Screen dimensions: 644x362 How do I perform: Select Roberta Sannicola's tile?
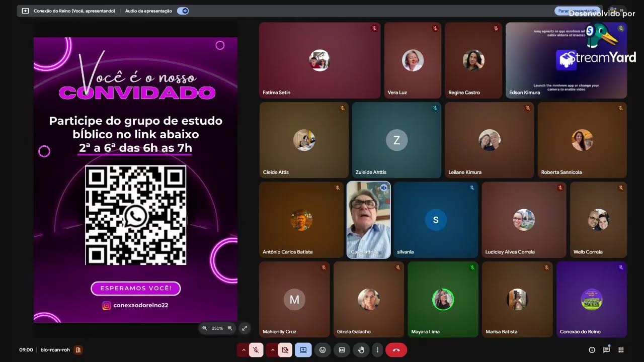point(582,140)
